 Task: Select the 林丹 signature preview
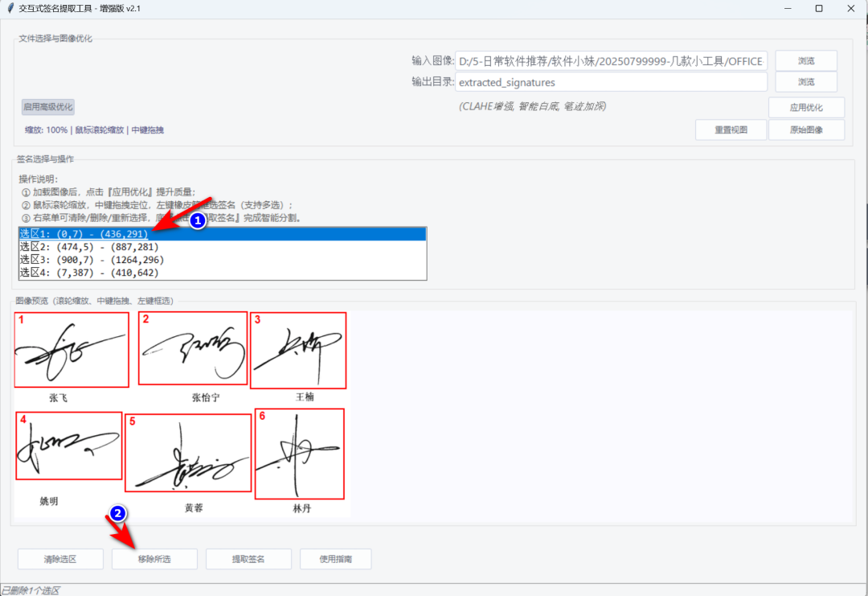click(298, 454)
